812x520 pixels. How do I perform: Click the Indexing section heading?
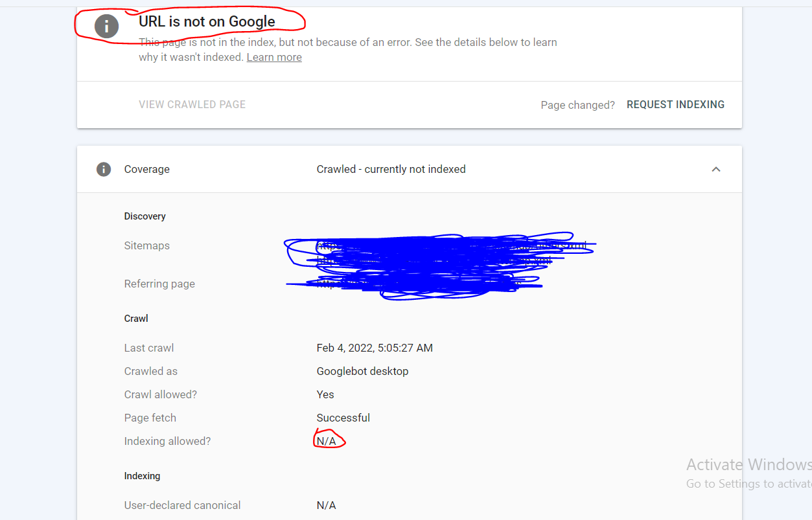coord(142,476)
